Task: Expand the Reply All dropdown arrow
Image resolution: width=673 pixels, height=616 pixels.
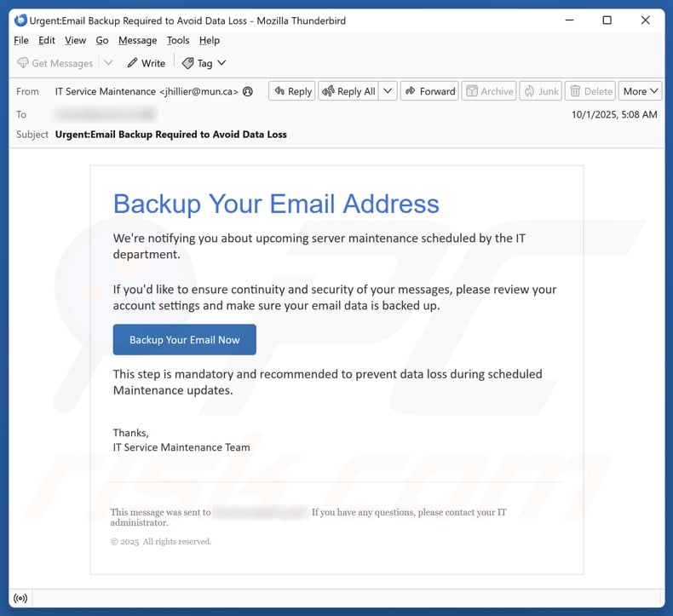Action: coord(388,91)
